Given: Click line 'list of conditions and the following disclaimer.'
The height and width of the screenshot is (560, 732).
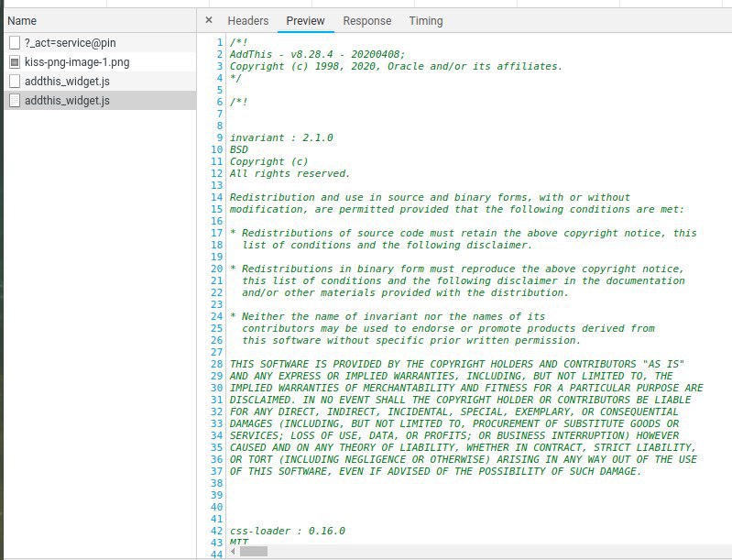Looking at the screenshot, I should [387, 245].
